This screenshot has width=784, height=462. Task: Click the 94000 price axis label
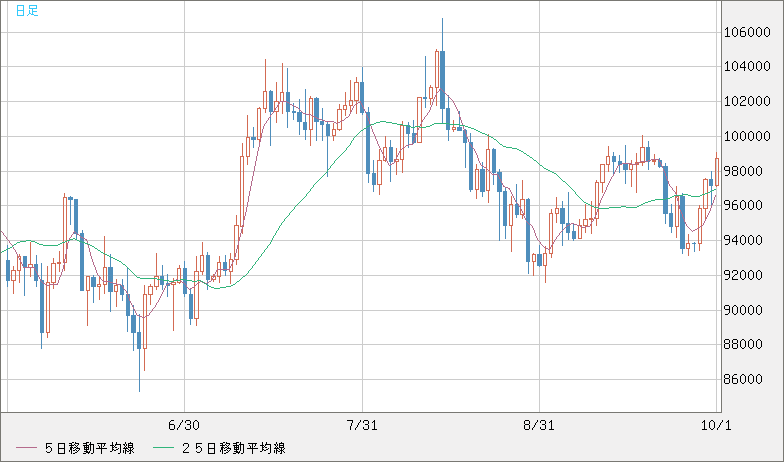(x=747, y=241)
